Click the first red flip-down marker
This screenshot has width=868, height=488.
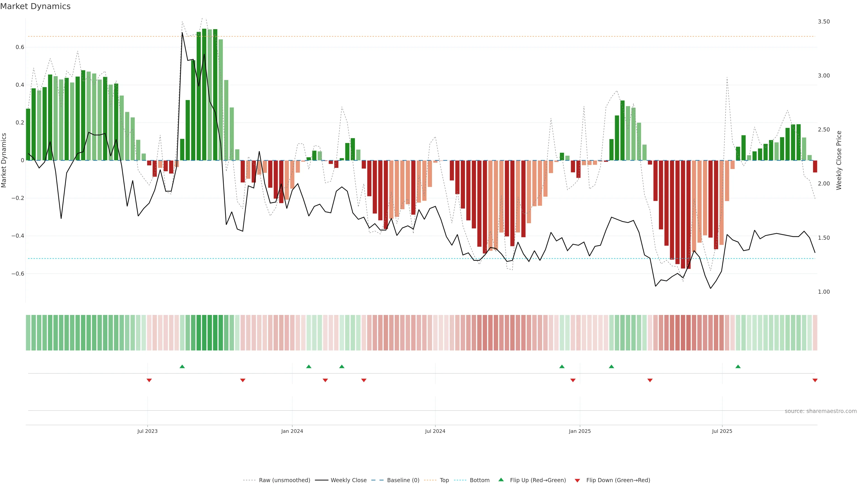pyautogui.click(x=149, y=380)
